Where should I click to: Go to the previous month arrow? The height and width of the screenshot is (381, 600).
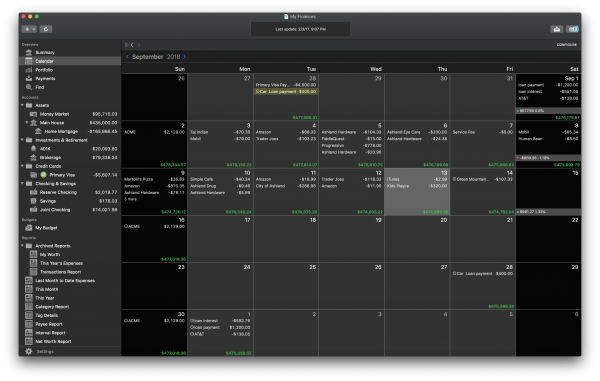tap(127, 57)
